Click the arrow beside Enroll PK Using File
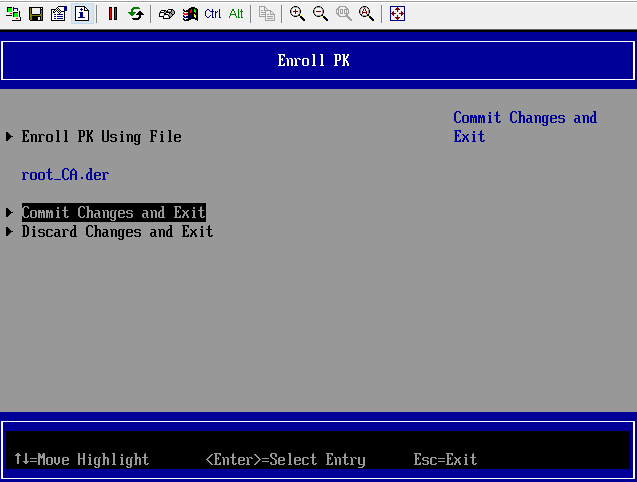Image resolution: width=637 pixels, height=482 pixels. 10,136
